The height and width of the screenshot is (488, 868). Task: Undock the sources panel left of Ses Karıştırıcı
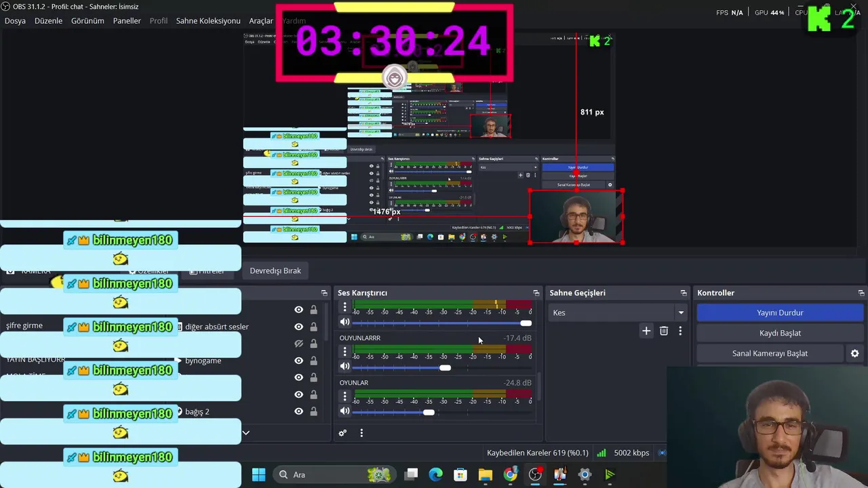(324, 293)
